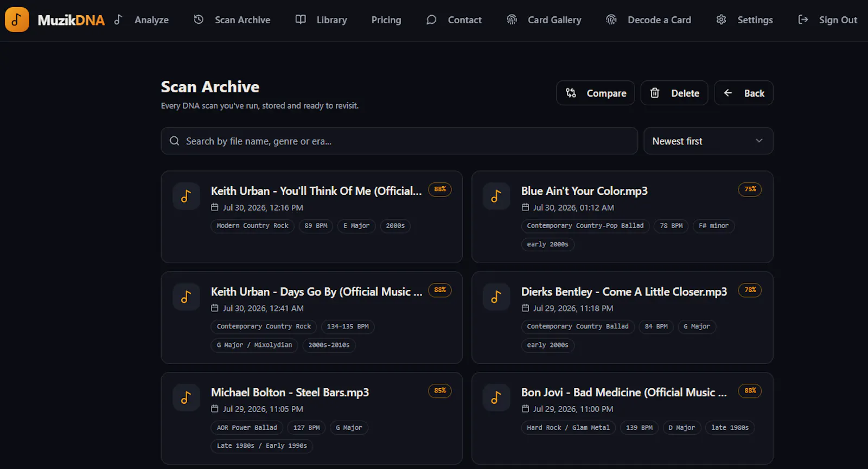
Task: Open Decode a Card from navigation
Action: 659,20
